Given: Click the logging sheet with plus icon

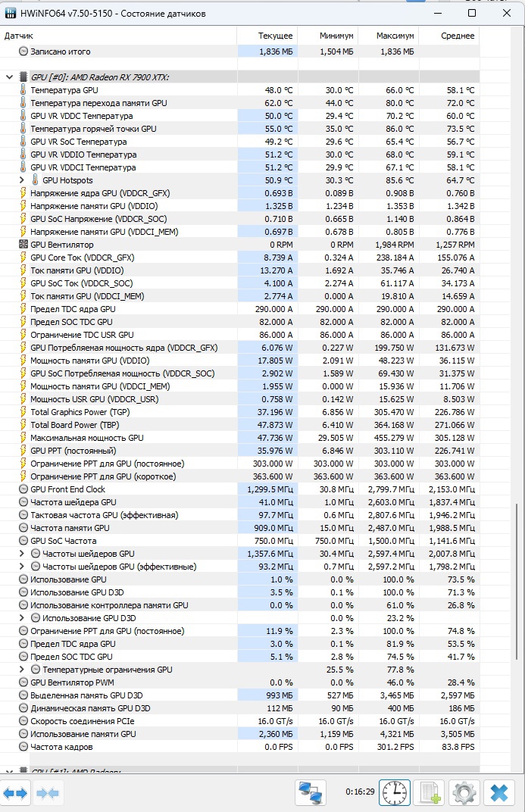Looking at the screenshot, I should 430,792.
